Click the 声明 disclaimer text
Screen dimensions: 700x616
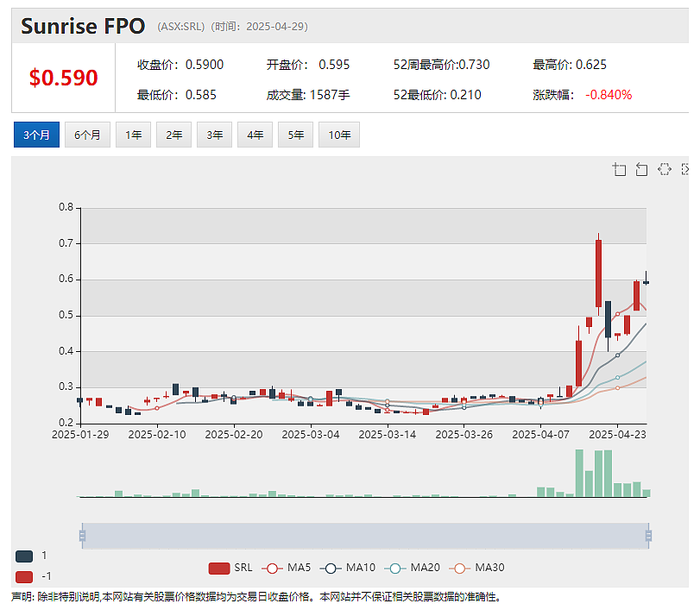[x=255, y=597]
